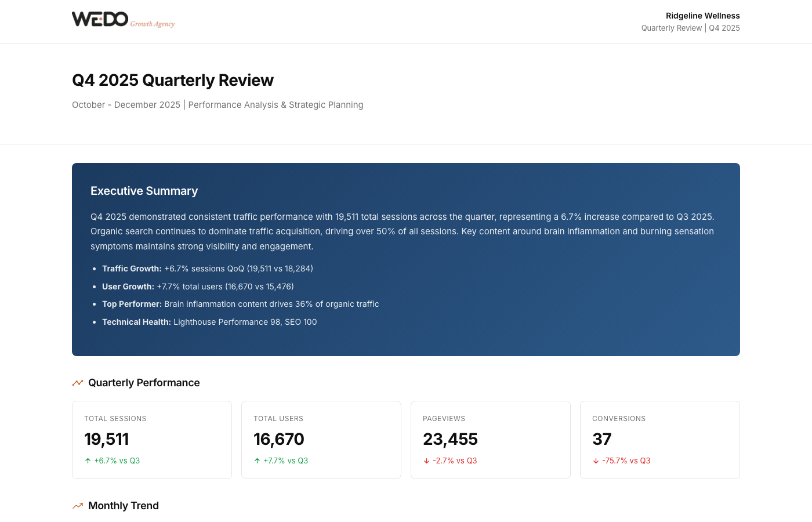
Task: Select the Total Users 16,670 value
Action: pyautogui.click(x=279, y=439)
